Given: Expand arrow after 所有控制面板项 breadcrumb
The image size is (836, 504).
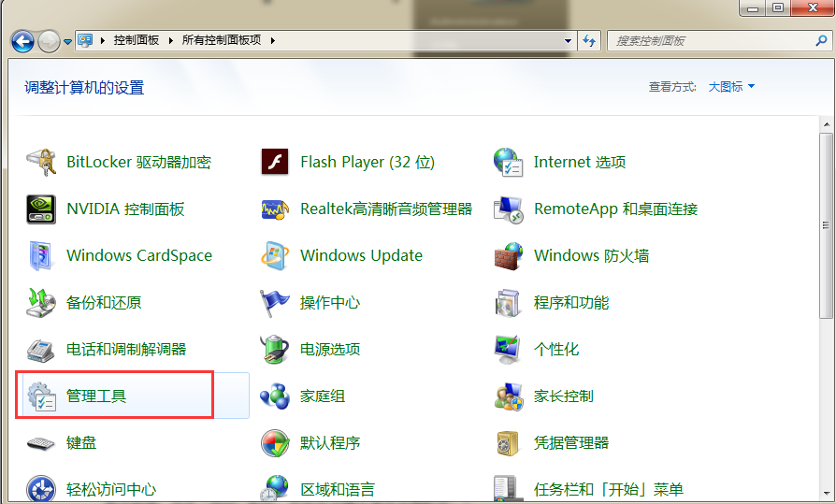Looking at the screenshot, I should 272,40.
